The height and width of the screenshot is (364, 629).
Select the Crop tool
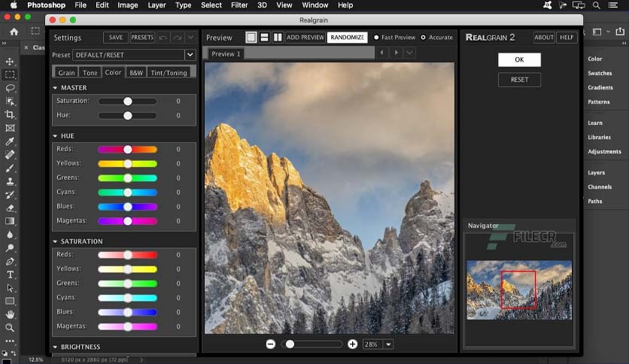tap(10, 114)
